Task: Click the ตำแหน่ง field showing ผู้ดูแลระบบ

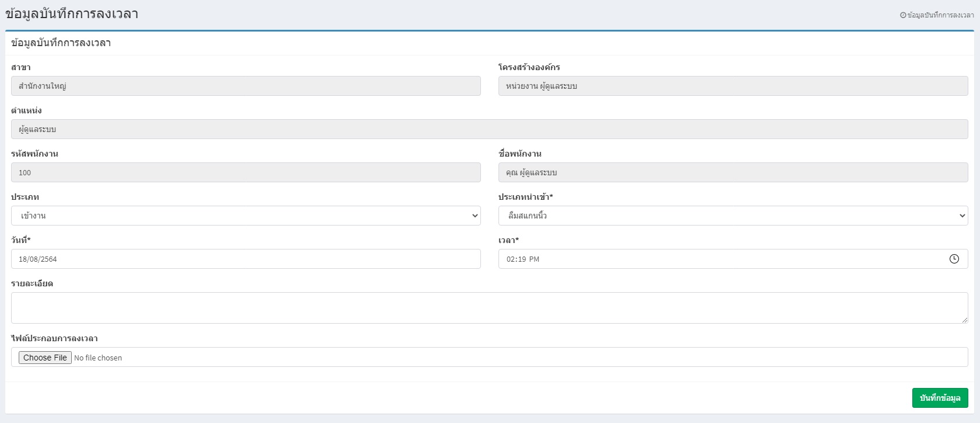Action: (490, 129)
